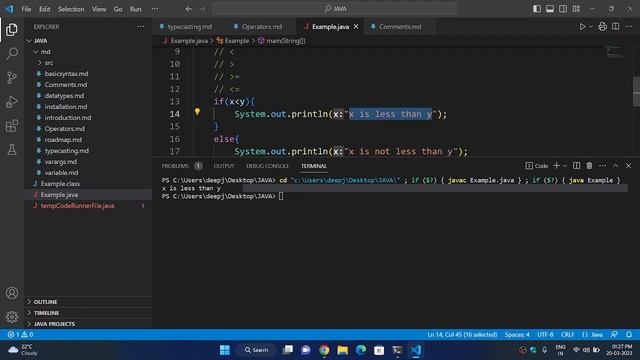Open Run and Debug view
640x360 pixels.
[12, 101]
